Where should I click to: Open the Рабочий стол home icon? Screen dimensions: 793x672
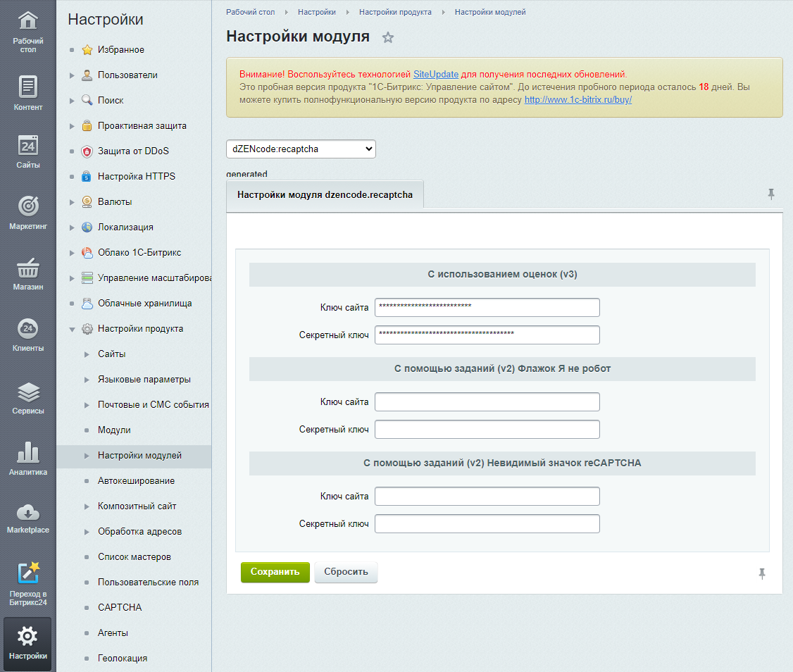(x=27, y=20)
